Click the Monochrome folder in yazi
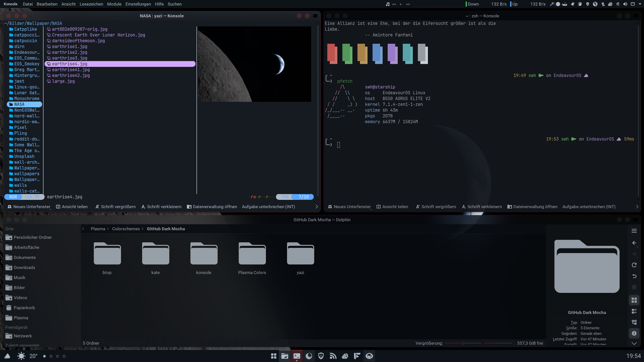Image resolution: width=644 pixels, height=362 pixels. [x=24, y=99]
